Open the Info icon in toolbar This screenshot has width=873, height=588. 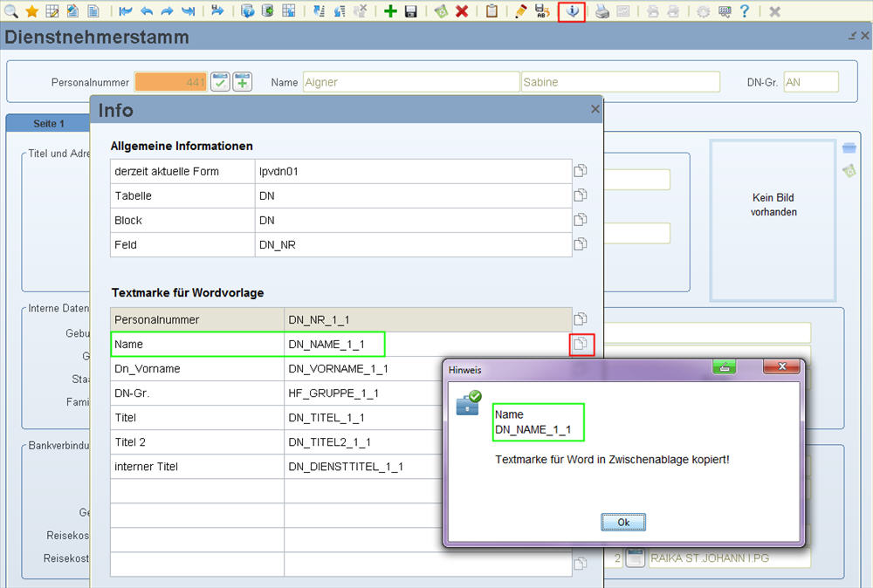(x=572, y=11)
